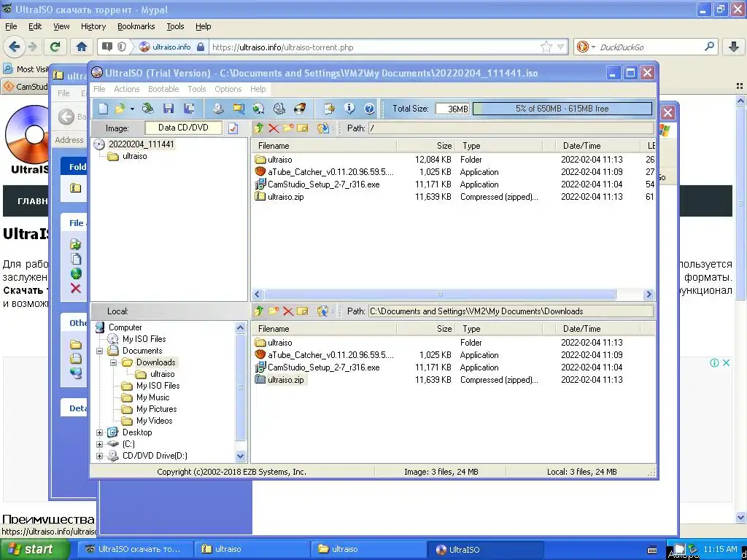Click the browser Home button

pos(82,47)
